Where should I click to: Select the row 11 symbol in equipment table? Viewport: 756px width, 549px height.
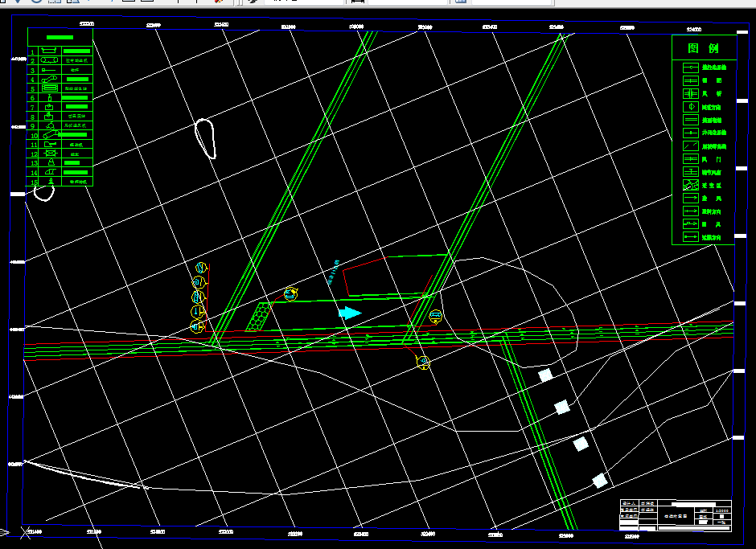coord(50,144)
